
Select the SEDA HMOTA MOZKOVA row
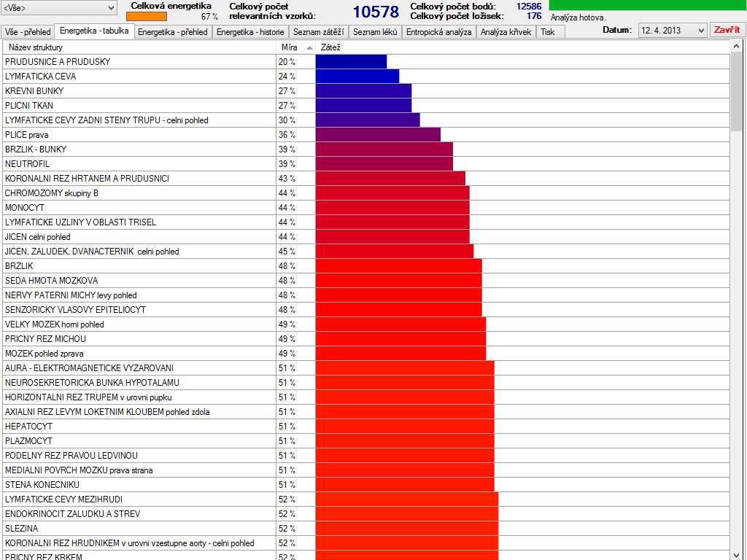tap(366, 281)
